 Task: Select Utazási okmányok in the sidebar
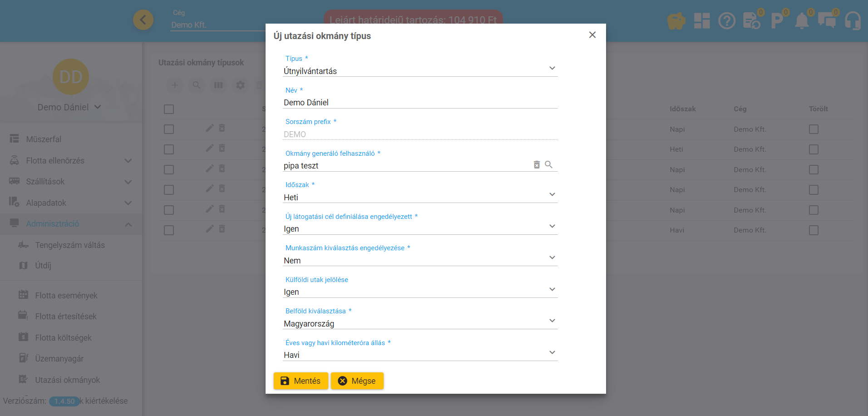tap(67, 380)
